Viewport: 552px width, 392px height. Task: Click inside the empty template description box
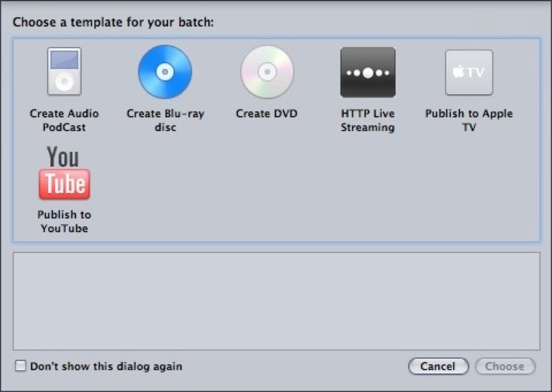pyautogui.click(x=276, y=301)
